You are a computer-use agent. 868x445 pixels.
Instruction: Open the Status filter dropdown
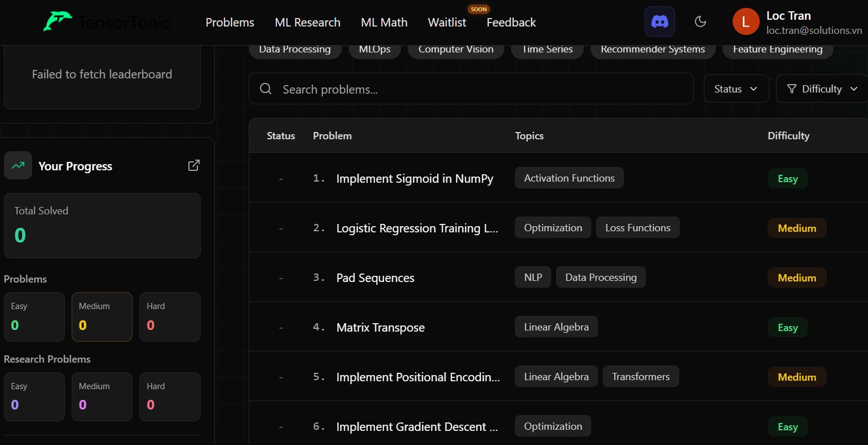tap(736, 89)
